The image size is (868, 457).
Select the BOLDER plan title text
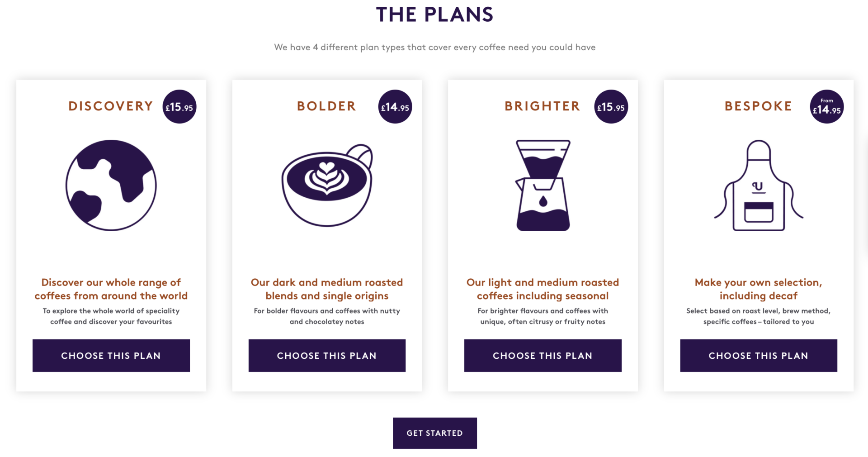pyautogui.click(x=326, y=106)
